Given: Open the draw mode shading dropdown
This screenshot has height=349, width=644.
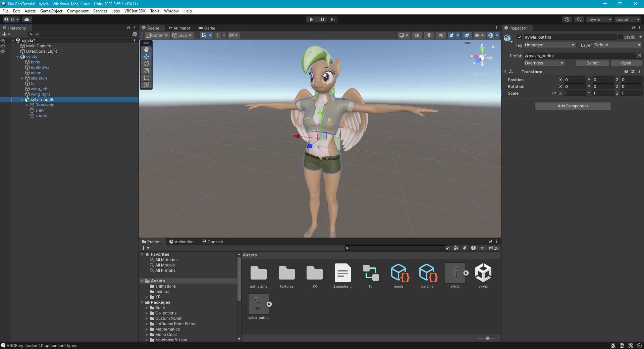Looking at the screenshot, I should click(404, 35).
